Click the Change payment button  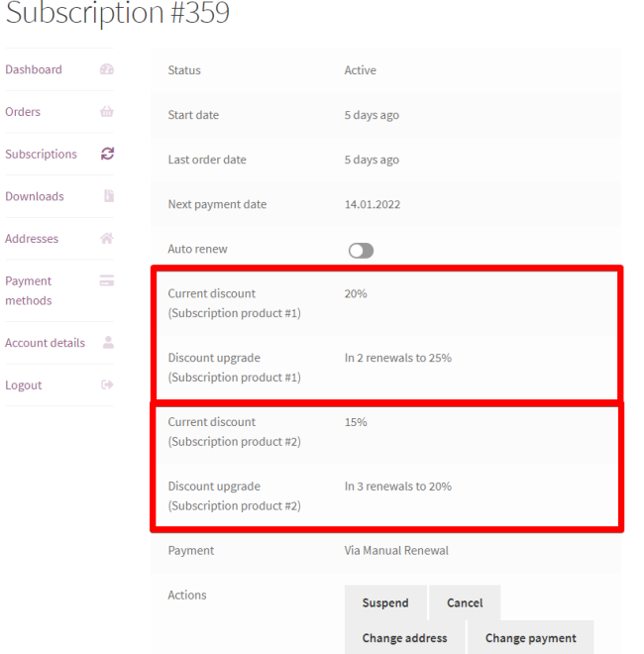coord(530,638)
